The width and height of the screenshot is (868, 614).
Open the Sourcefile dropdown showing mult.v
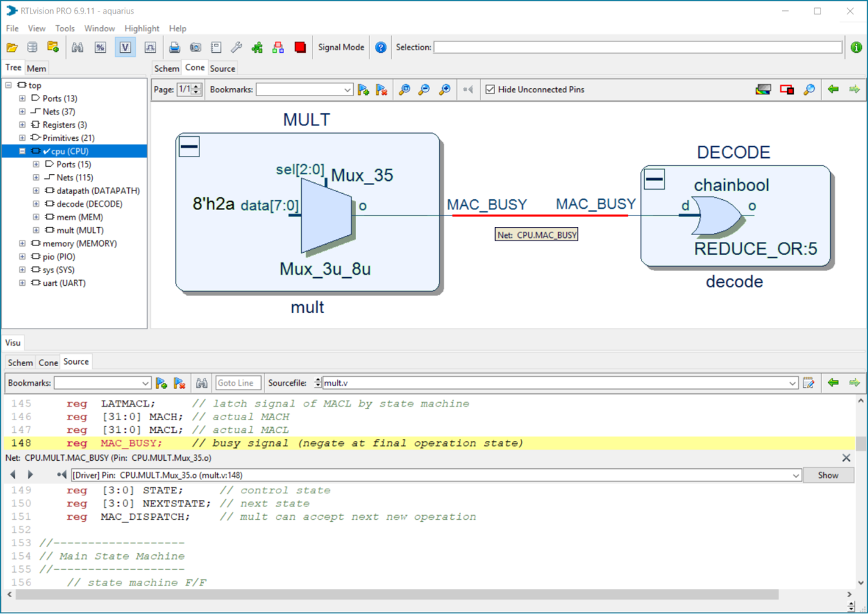793,384
